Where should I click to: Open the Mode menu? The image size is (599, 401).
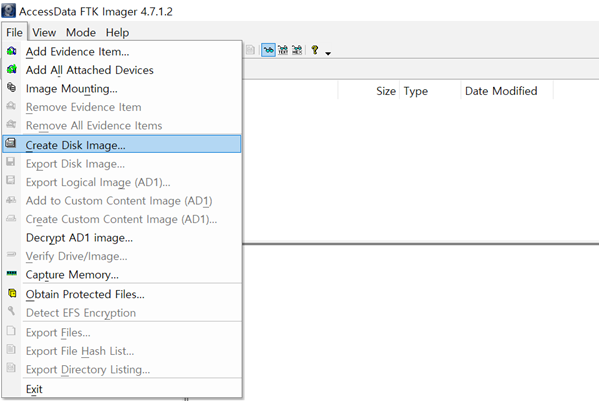point(81,32)
